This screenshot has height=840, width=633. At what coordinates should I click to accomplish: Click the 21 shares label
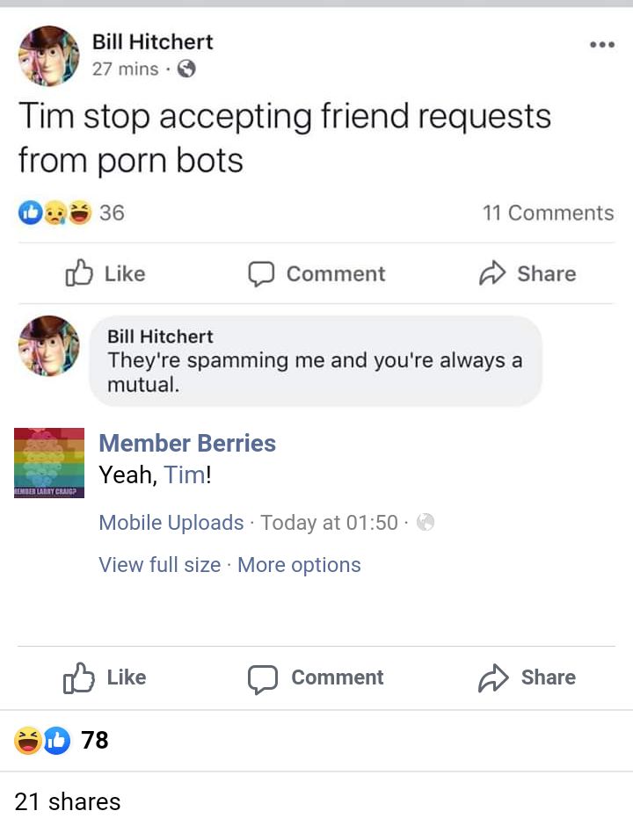(x=66, y=801)
